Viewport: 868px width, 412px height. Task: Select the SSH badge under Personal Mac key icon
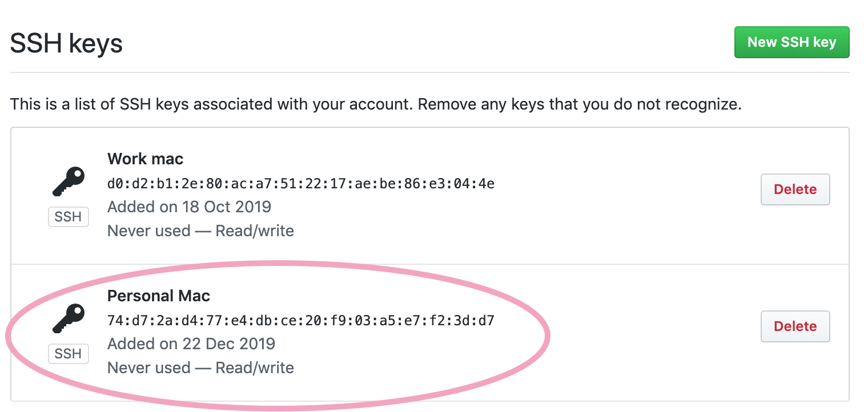coord(69,354)
